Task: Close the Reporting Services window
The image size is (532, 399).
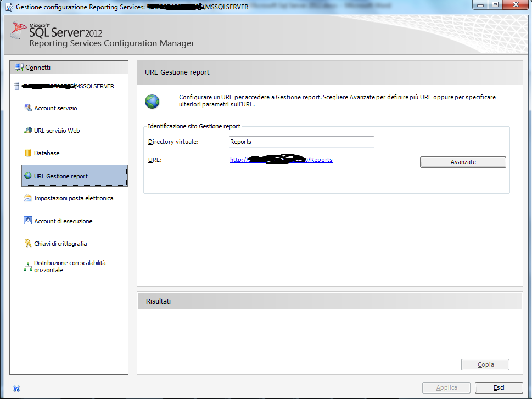Action: tap(516, 5)
